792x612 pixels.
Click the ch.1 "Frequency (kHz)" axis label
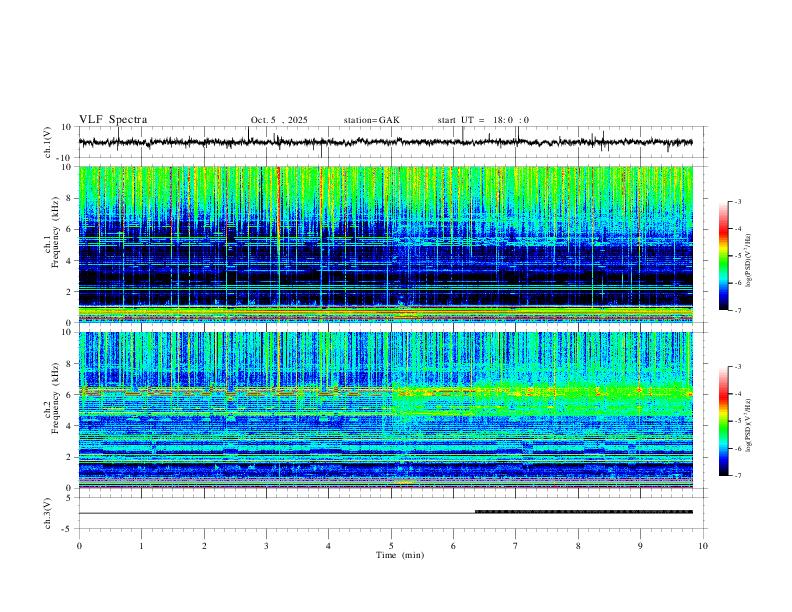[x=55, y=233]
